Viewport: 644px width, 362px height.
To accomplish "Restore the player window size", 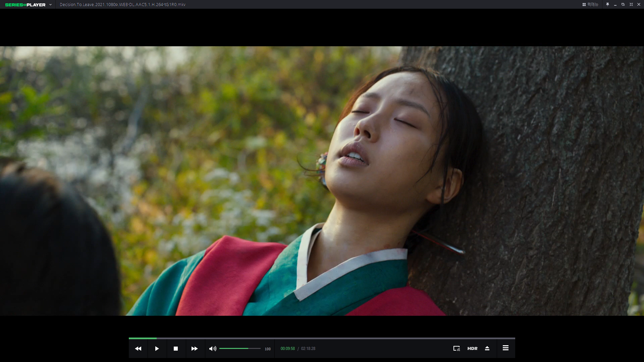I will click(x=623, y=4).
